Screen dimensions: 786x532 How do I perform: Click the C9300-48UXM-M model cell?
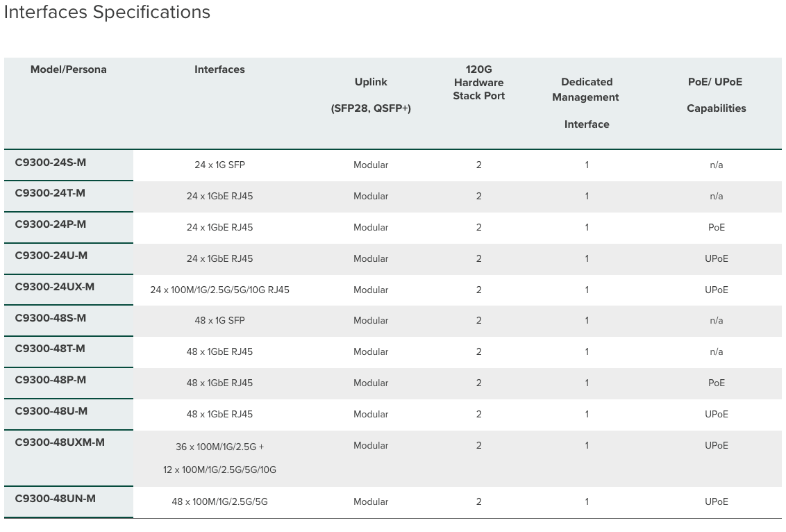pos(60,442)
